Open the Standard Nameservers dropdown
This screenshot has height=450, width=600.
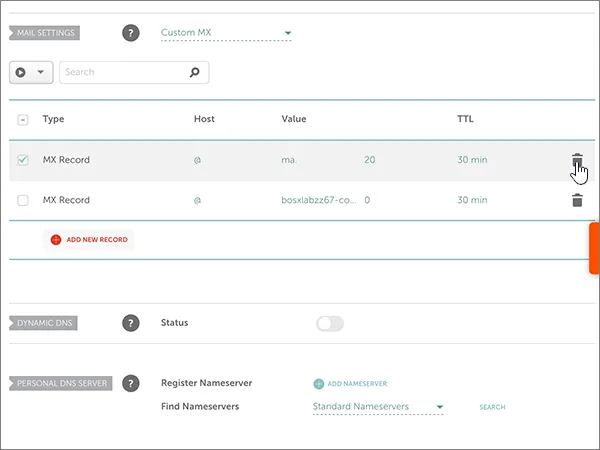(x=378, y=407)
